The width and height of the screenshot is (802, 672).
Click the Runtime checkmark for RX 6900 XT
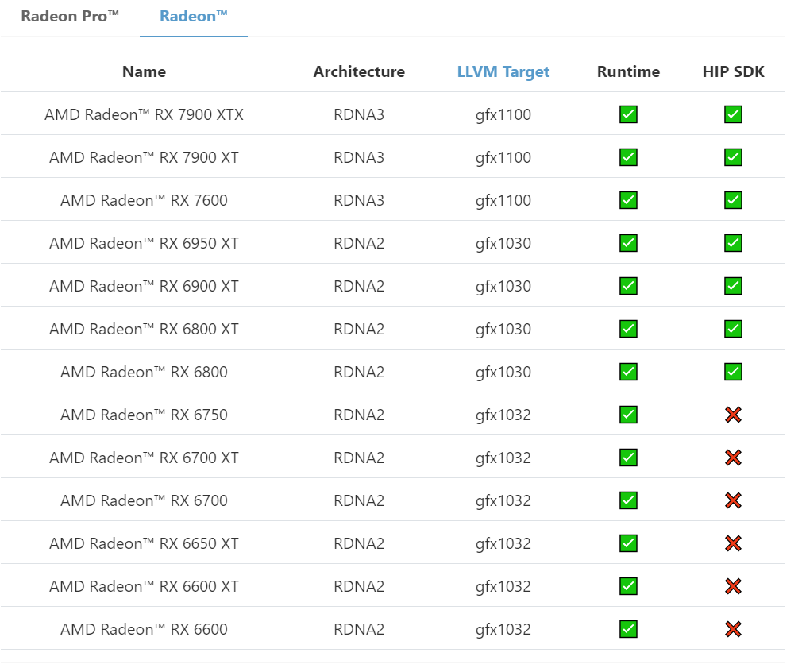[x=629, y=286]
